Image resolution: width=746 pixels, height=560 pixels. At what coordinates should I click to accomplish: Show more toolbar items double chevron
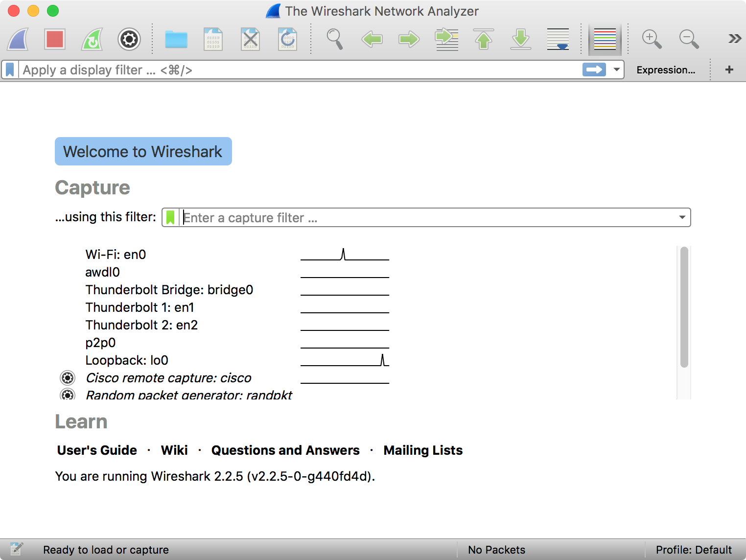[734, 39]
